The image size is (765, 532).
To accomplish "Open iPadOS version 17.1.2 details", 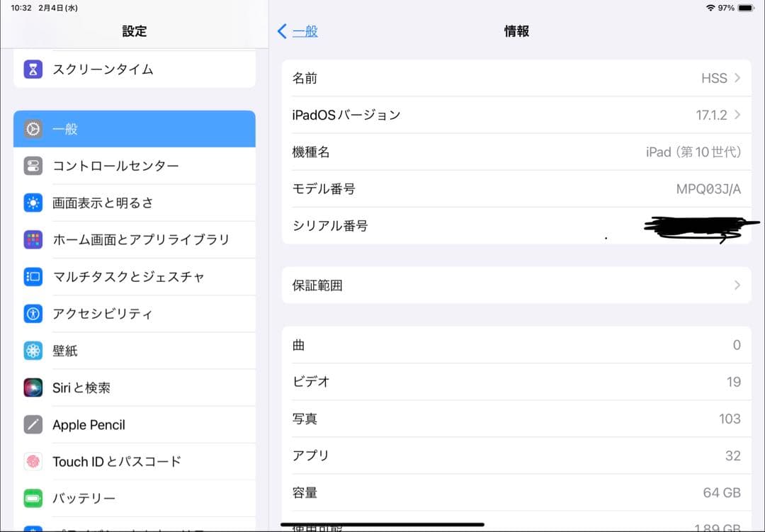I will (x=516, y=115).
